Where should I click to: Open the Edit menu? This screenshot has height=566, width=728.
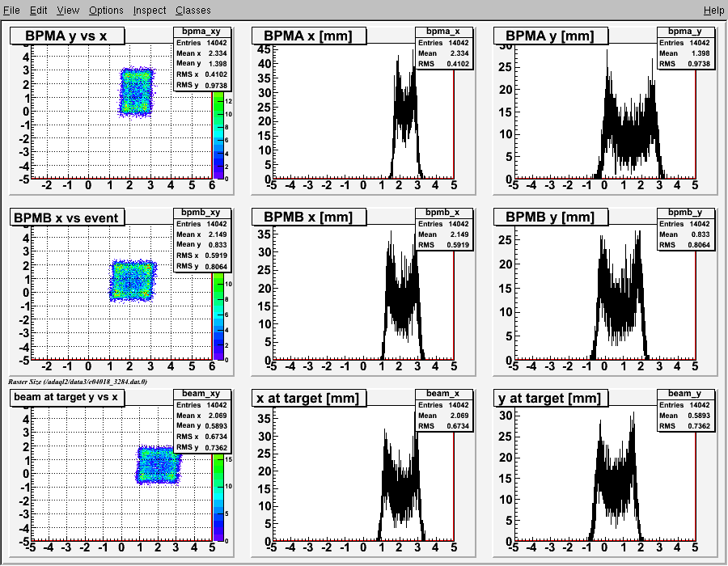point(39,11)
